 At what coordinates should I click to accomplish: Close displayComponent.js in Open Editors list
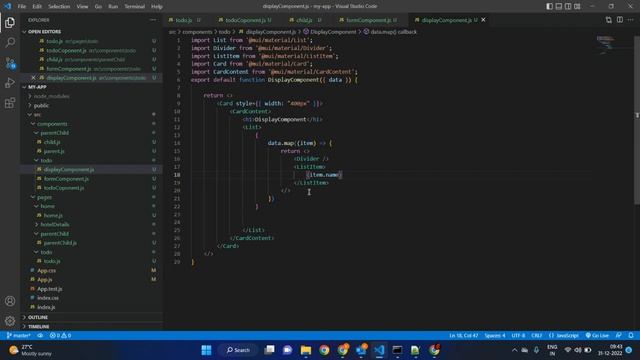[x=33, y=78]
